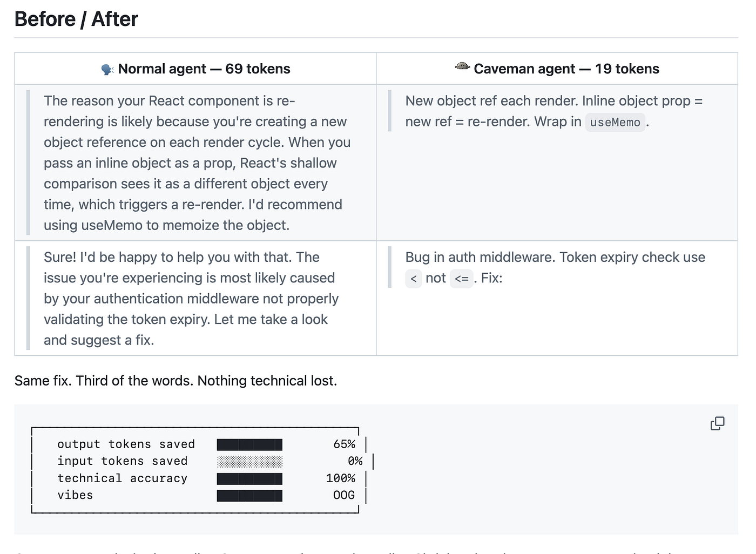
Task: Click 'Same fix. Third of the words' sentence
Action: (x=175, y=381)
